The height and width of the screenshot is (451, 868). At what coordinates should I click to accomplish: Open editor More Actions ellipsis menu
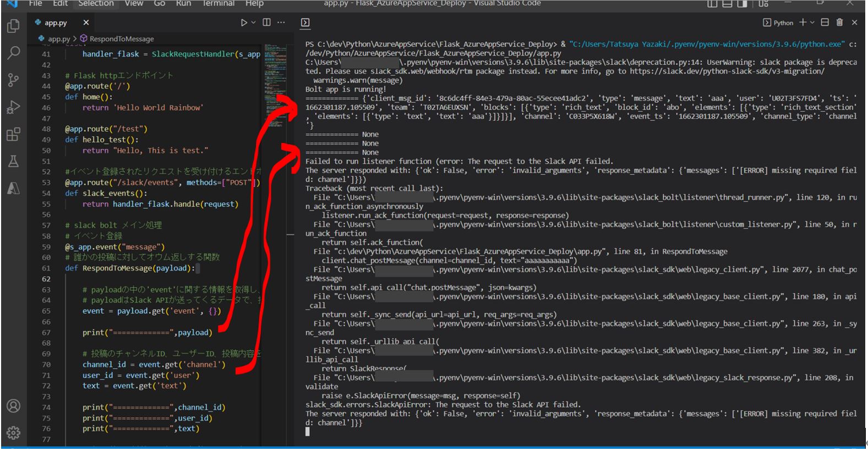281,23
